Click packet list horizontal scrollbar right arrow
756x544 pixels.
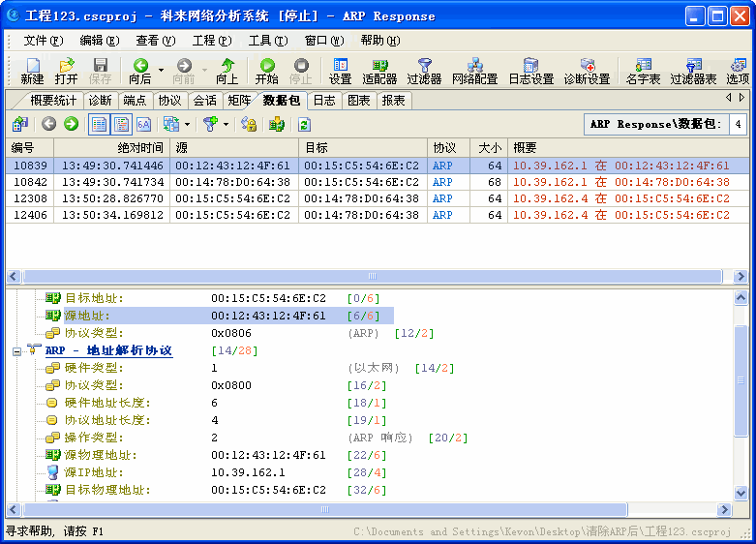click(741, 276)
